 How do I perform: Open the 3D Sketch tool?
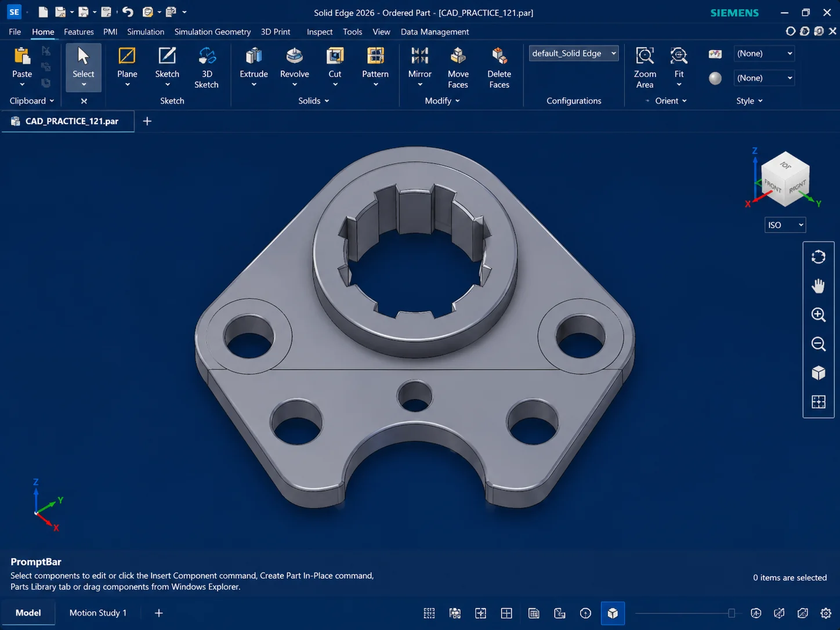(207, 56)
